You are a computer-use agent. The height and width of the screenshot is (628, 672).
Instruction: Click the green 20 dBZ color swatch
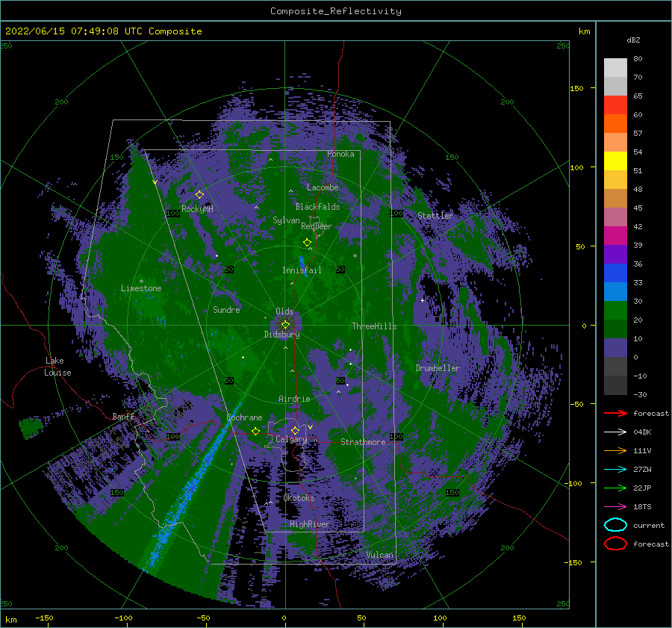615,311
